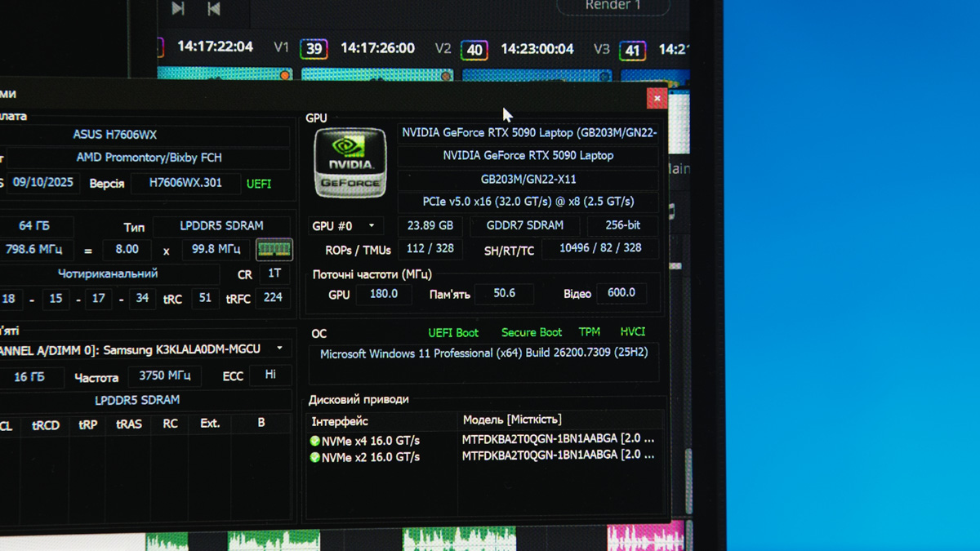
Task: Click the GDDR7 SDRAM memory type field
Action: point(524,225)
